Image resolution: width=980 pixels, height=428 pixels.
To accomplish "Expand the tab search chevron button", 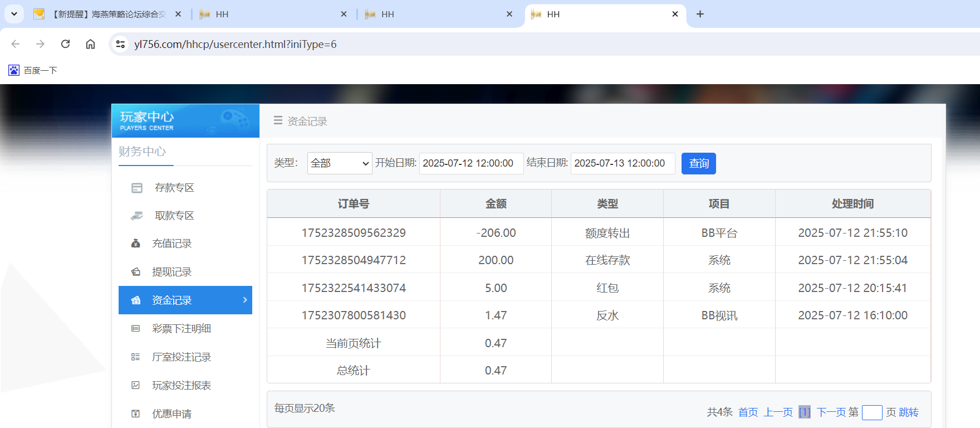I will [14, 14].
